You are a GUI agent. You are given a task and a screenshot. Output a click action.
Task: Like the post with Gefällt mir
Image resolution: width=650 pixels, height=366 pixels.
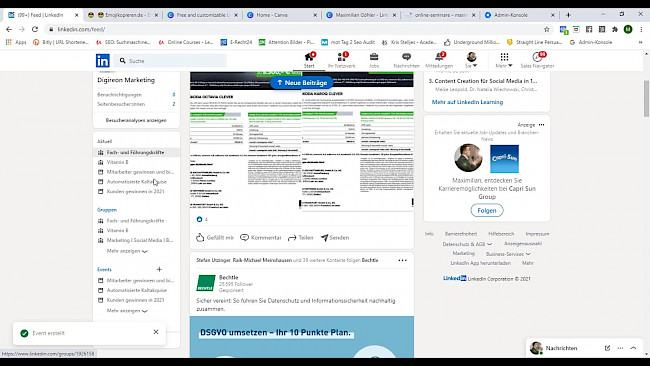[215, 238]
